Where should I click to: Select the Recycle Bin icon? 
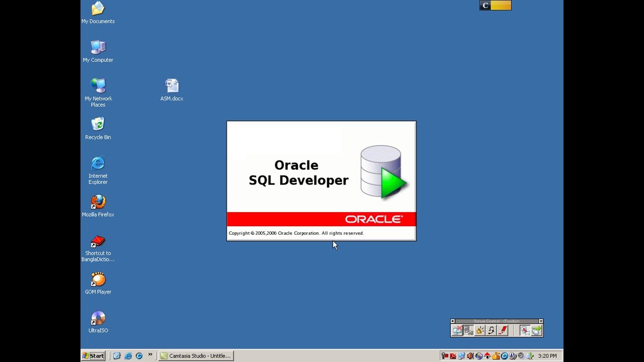click(x=98, y=129)
